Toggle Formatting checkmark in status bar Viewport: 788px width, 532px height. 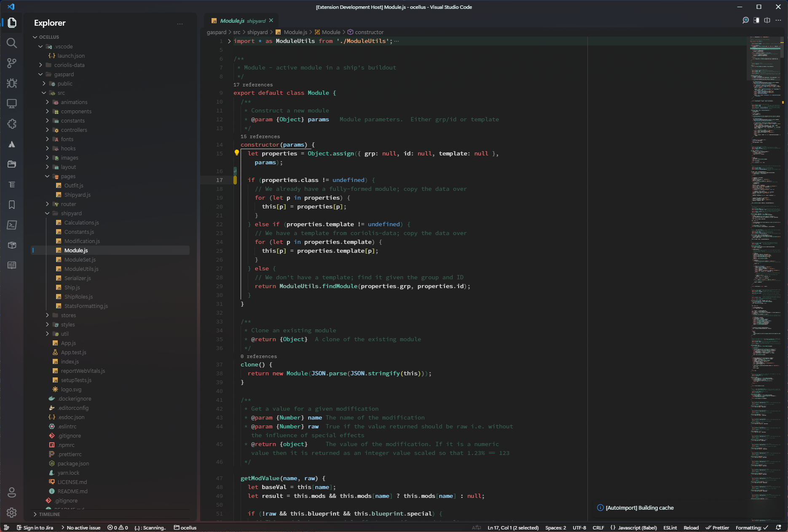click(x=752, y=527)
